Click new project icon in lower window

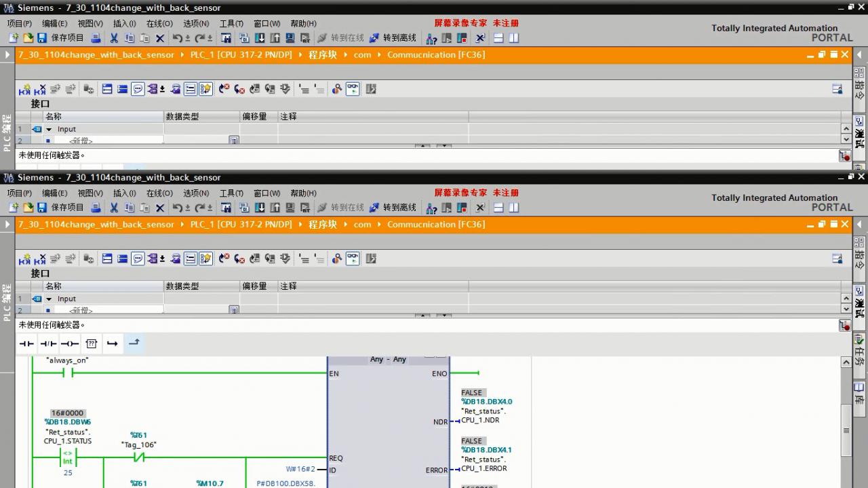13,208
